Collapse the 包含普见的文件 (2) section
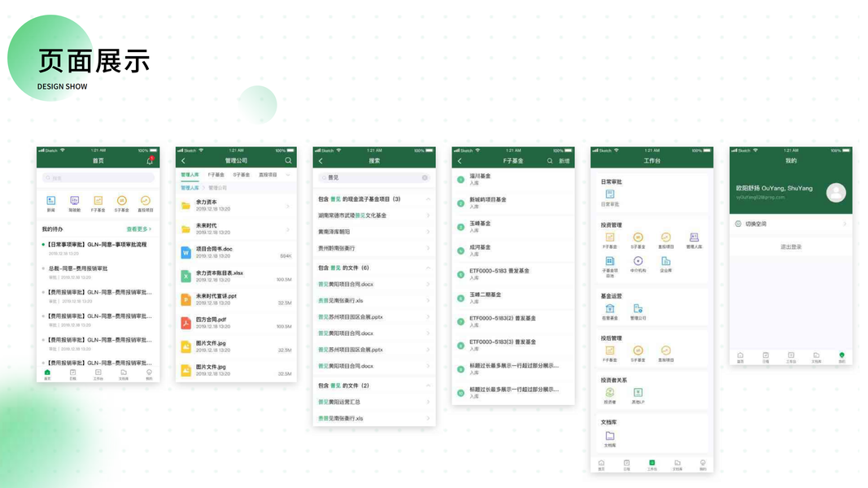Viewport: 868px width, 488px height. (x=428, y=386)
